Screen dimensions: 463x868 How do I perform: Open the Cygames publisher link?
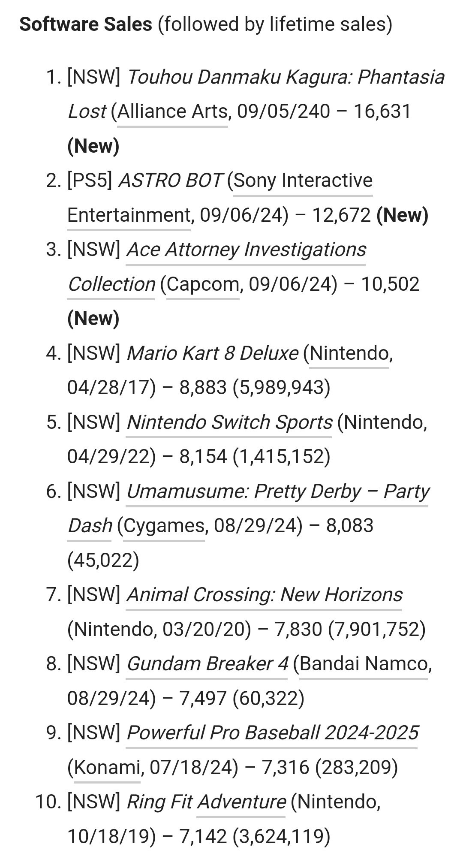coord(164,526)
